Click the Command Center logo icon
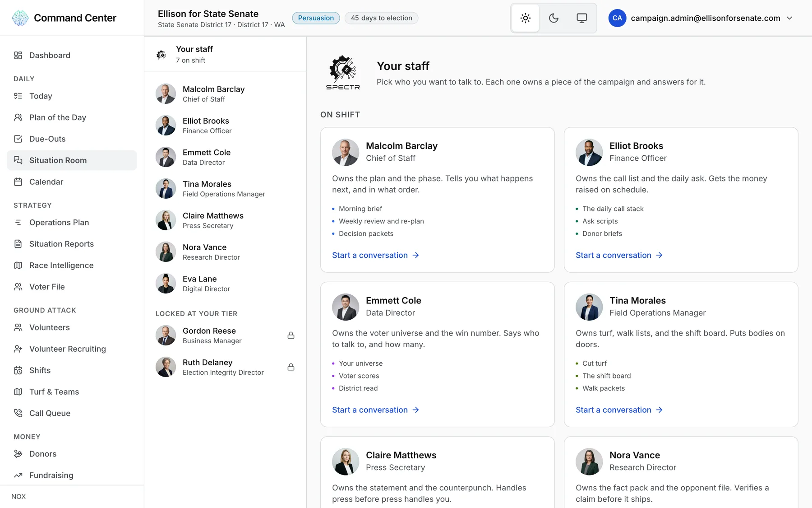 (x=20, y=18)
